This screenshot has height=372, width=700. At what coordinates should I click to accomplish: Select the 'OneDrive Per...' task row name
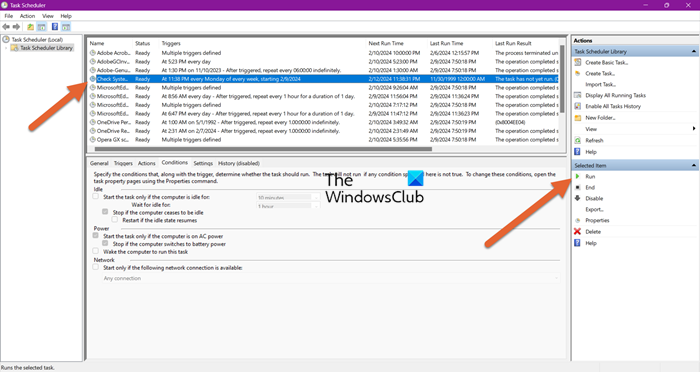pos(112,122)
